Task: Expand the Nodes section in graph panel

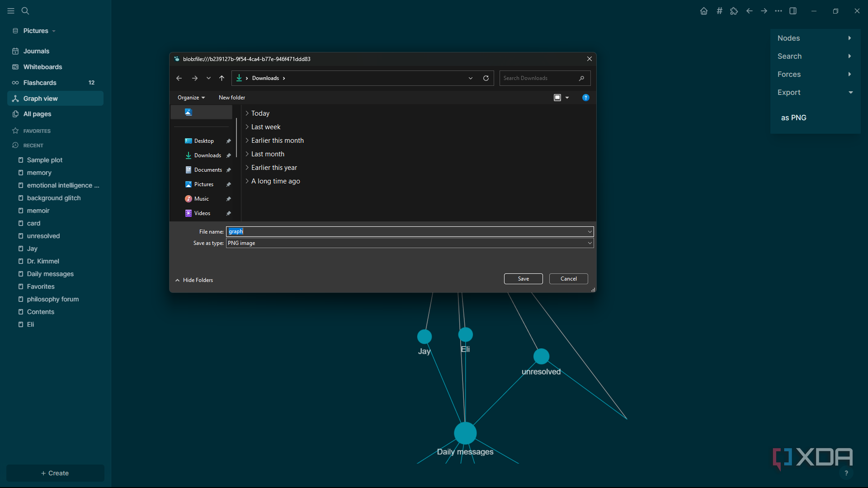Action: (x=815, y=38)
